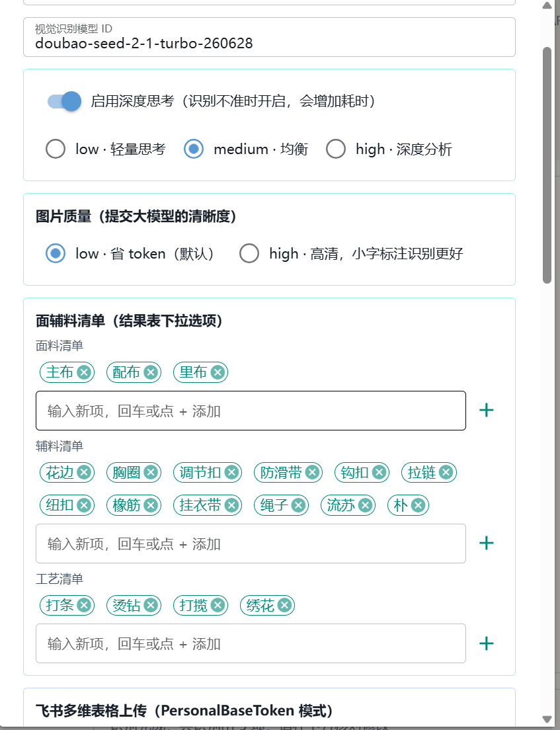Remove the 橡筋 chip
Viewport: 560px width, 730px height.
150,505
